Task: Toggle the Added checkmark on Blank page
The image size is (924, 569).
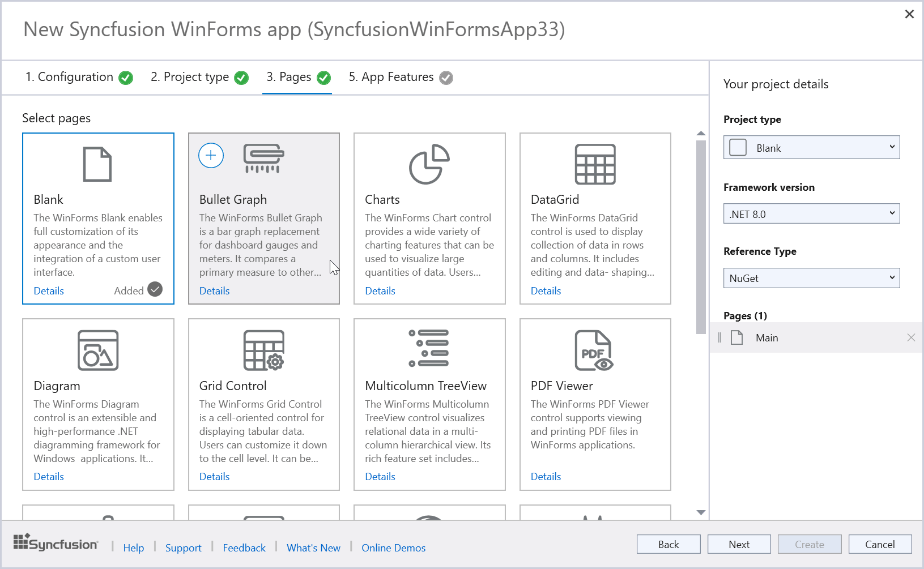Action: tap(155, 289)
